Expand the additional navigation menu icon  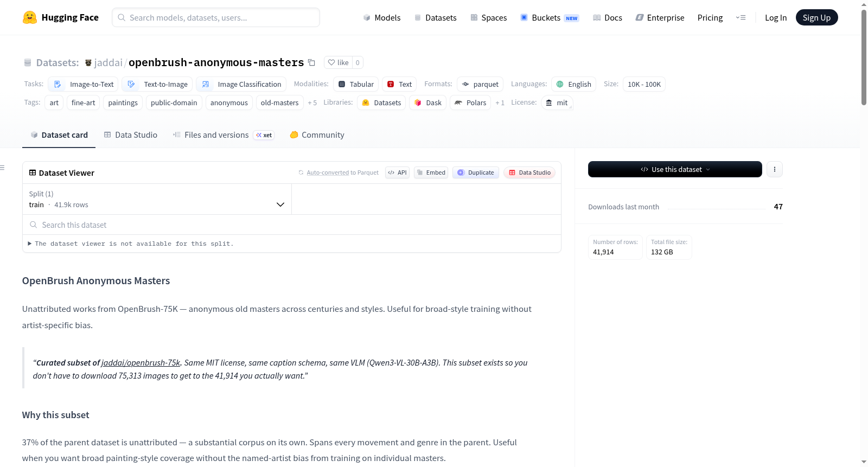[x=741, y=17]
